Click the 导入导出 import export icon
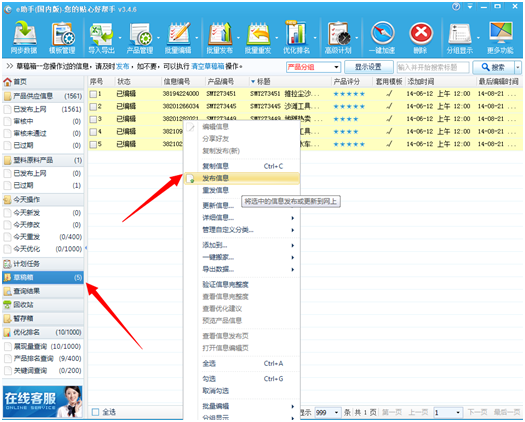Screen dimensions: 525x422 point(101,37)
